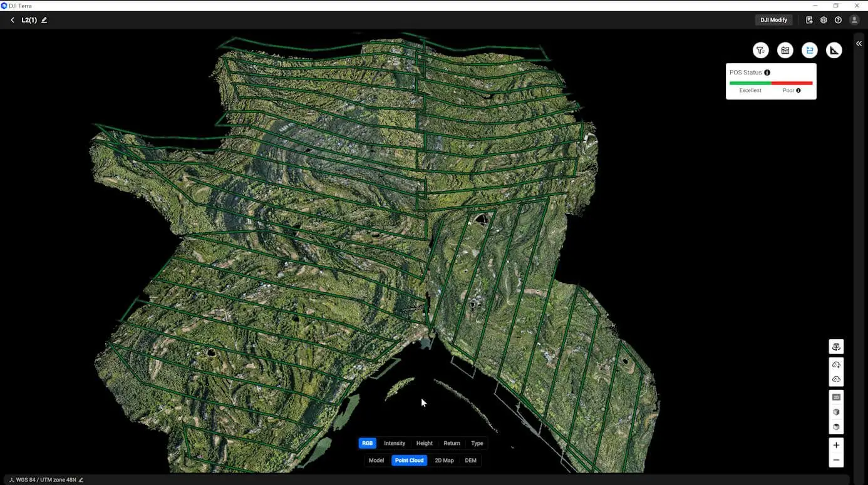The image size is (868, 485).
Task: Show the Model view
Action: coord(376,461)
